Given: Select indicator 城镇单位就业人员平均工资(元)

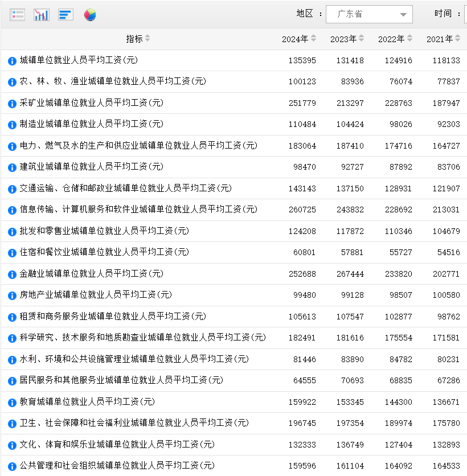Looking at the screenshot, I should pos(79,60).
